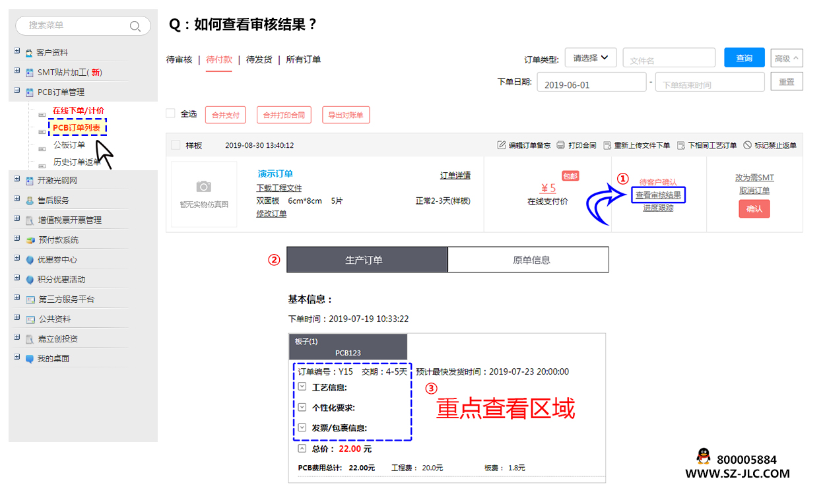Open the 进度跟踪 link
This screenshot has height=504, width=823.
pyautogui.click(x=659, y=208)
